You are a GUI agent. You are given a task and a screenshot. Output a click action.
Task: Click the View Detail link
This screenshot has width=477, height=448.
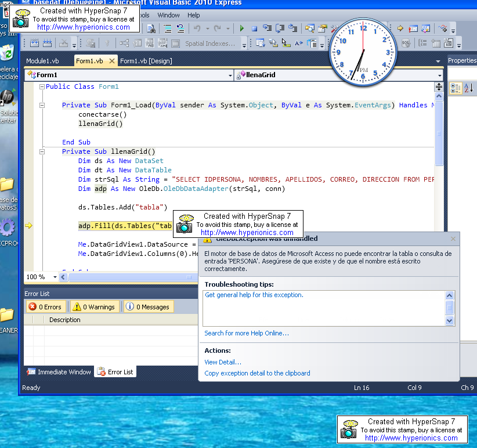[x=223, y=362]
